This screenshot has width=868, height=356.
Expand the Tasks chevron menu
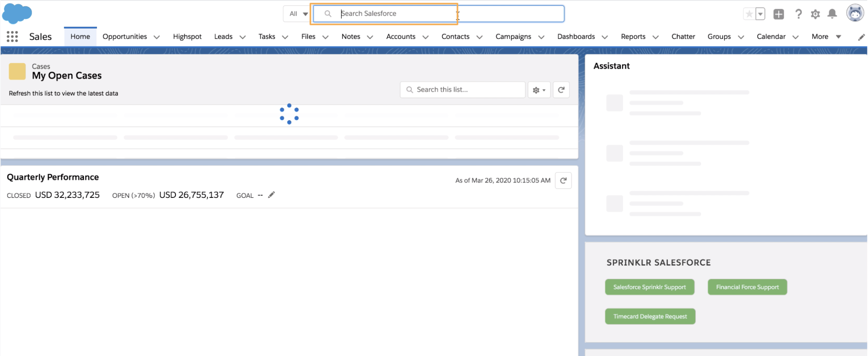point(285,37)
